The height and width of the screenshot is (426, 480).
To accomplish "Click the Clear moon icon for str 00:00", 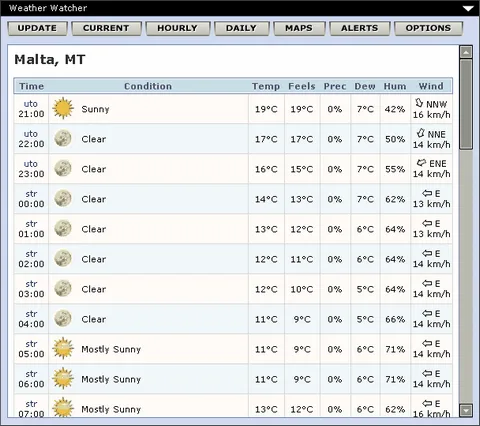I will (x=63, y=198).
